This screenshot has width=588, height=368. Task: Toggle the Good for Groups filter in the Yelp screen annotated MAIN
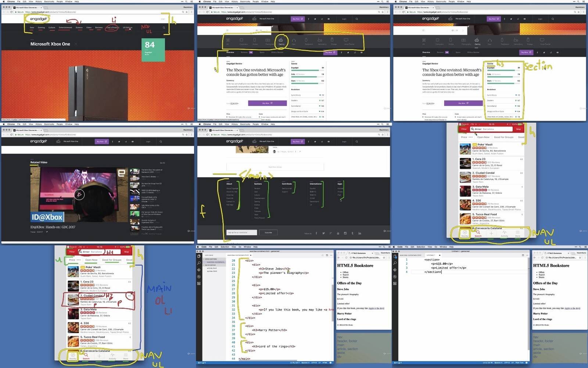(112, 260)
